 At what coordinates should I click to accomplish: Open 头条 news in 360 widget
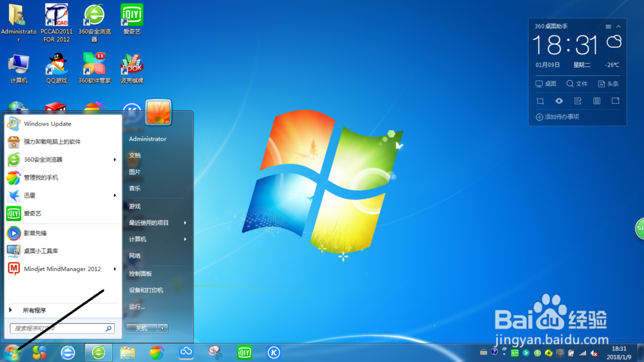[609, 84]
